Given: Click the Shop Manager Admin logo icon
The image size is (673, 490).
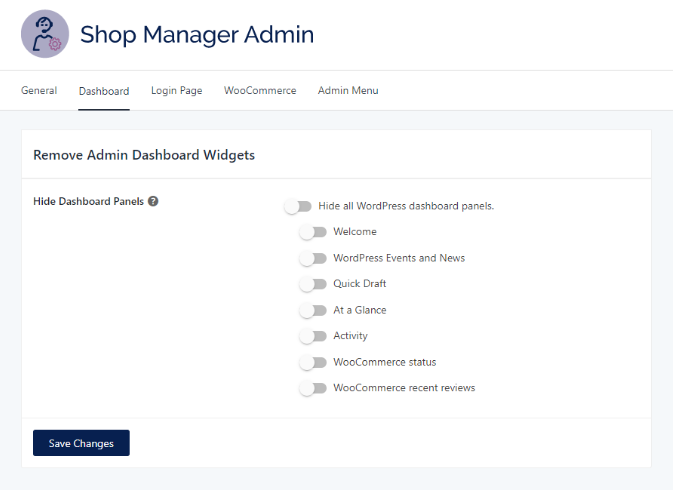Looking at the screenshot, I should 45,35.
